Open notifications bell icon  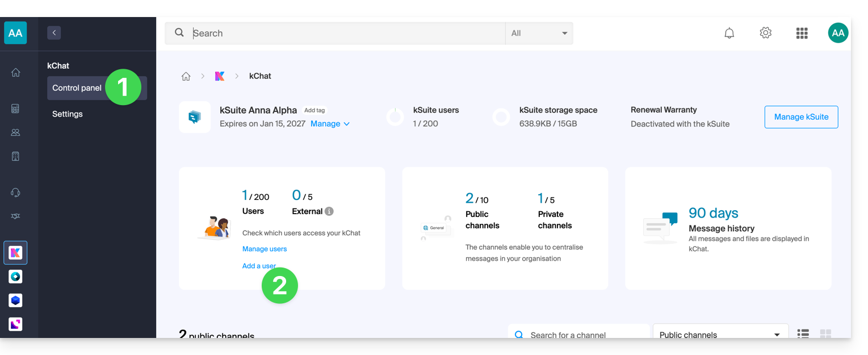(729, 34)
